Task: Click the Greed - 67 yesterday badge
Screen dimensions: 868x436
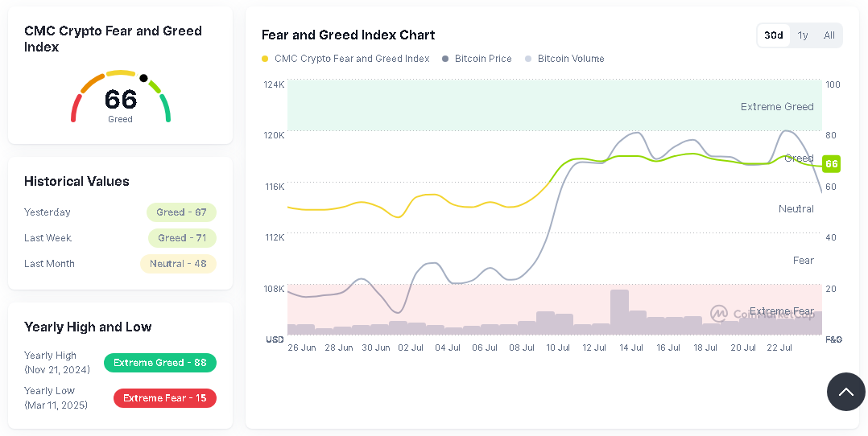Action: point(181,212)
